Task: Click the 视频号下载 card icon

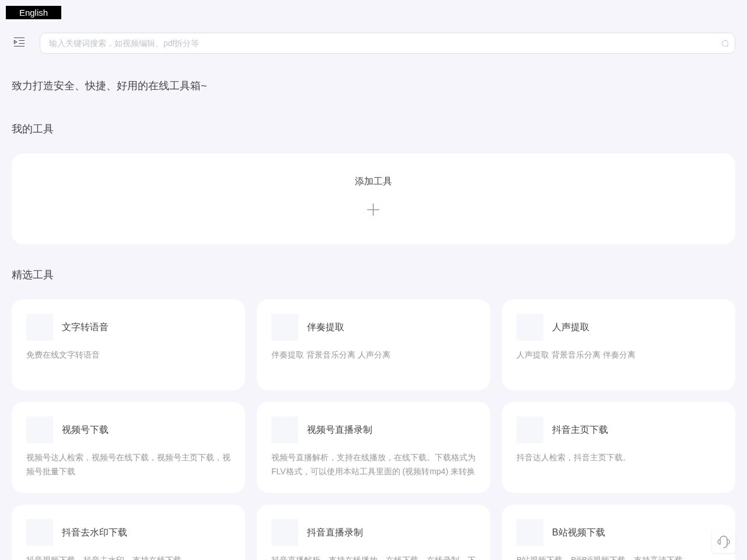Action: [x=40, y=430]
